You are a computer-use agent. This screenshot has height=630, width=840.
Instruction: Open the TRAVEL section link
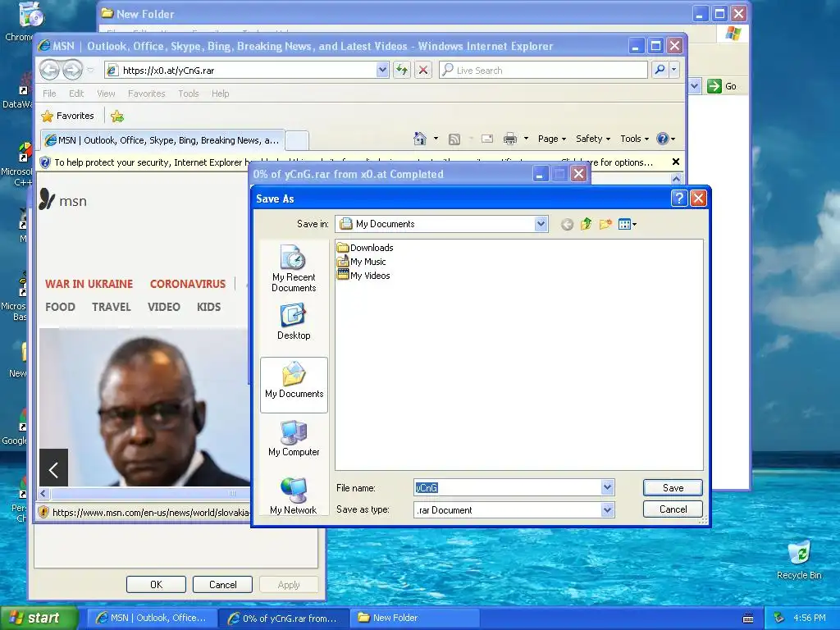pos(112,307)
